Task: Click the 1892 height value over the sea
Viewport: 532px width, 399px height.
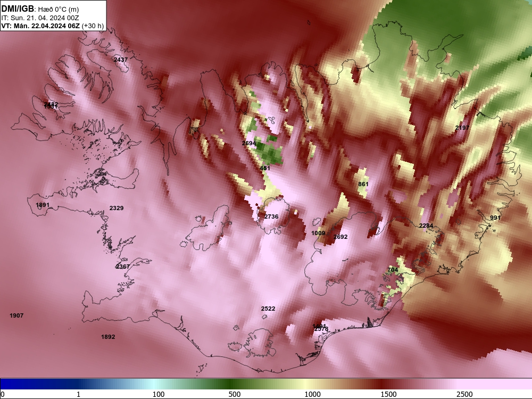Action: pyautogui.click(x=108, y=337)
